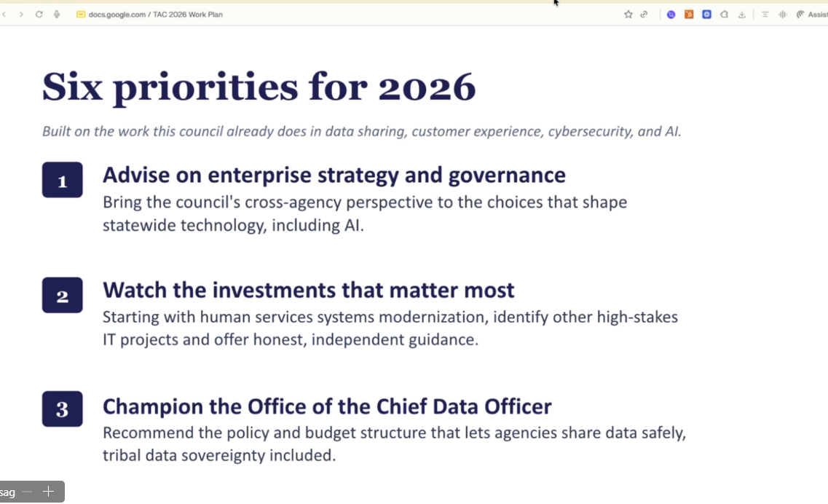Image resolution: width=828 pixels, height=504 pixels.
Task: Click the Six priorities for 2026 heading
Action: point(259,87)
